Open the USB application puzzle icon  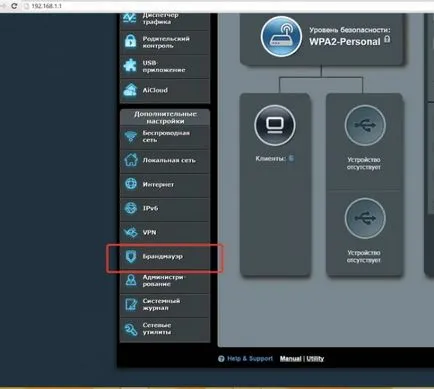[130, 66]
